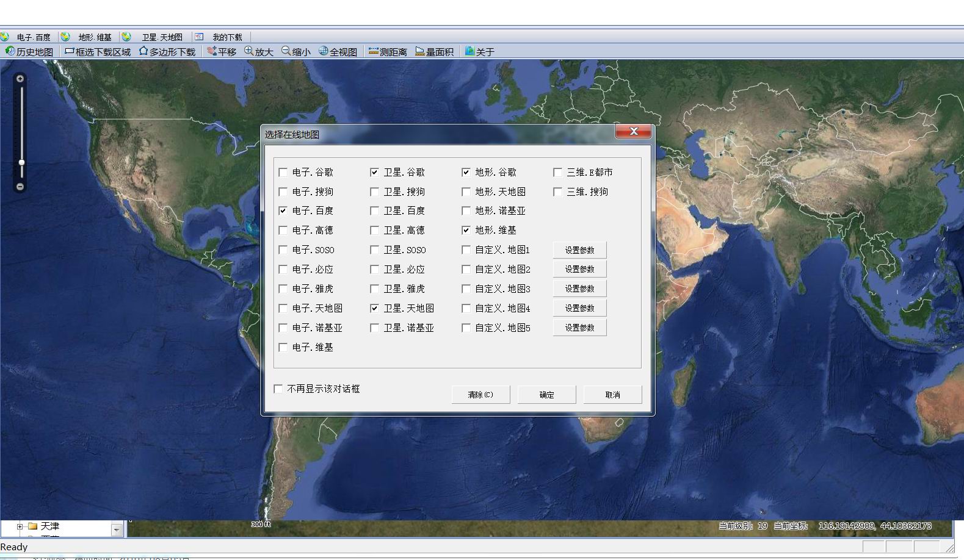
Task: Tick the 不再显示该对话框 checkbox
Action: 278,389
